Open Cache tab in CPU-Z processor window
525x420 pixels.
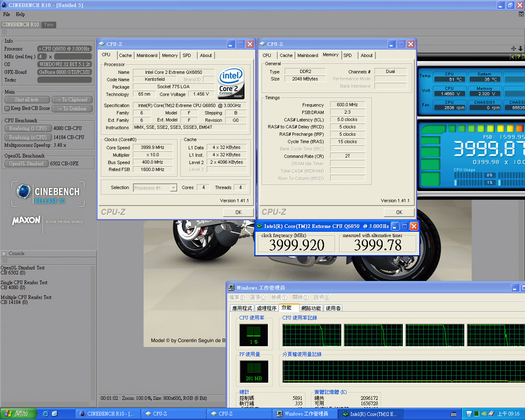click(x=126, y=55)
